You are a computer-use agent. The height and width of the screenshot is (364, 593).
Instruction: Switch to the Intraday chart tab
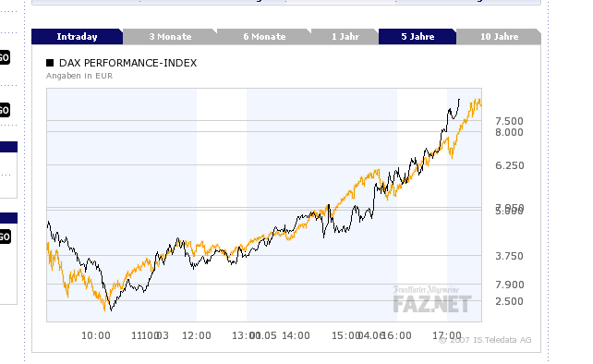click(x=78, y=37)
